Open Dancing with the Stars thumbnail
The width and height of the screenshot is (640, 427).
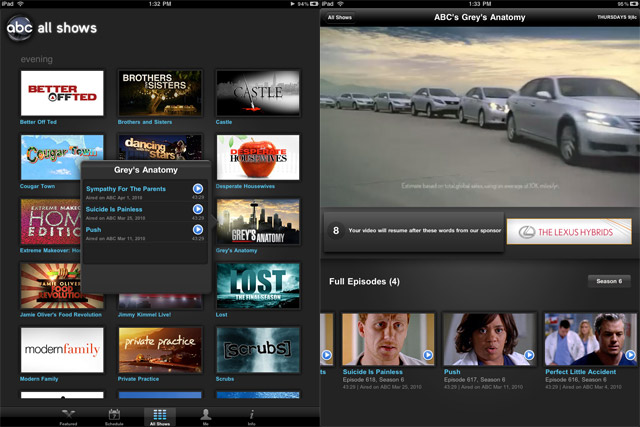click(x=160, y=148)
